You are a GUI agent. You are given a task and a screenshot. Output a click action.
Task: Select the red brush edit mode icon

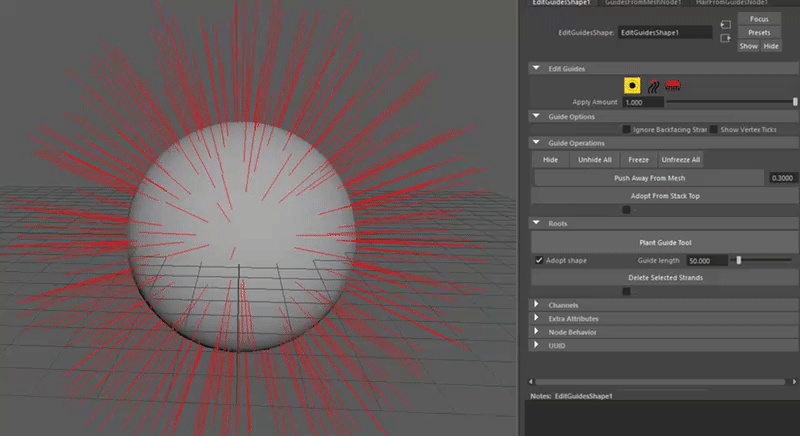pos(672,85)
